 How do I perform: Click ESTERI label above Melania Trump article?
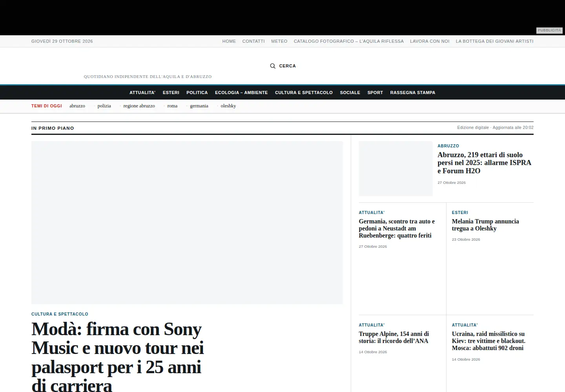(460, 212)
